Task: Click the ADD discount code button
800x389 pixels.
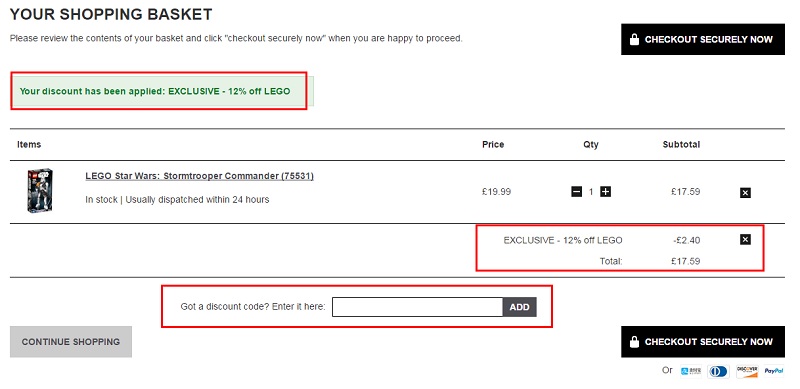Action: click(519, 307)
